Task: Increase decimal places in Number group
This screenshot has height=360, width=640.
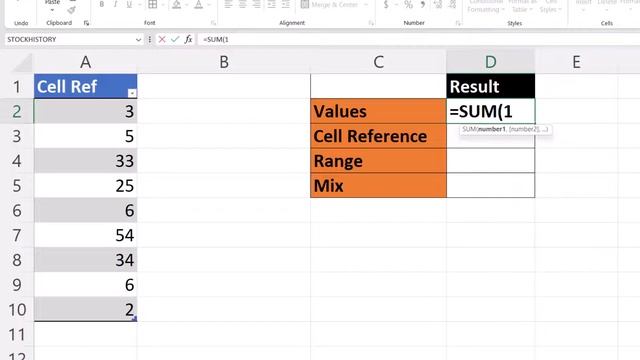Action: (438, 5)
